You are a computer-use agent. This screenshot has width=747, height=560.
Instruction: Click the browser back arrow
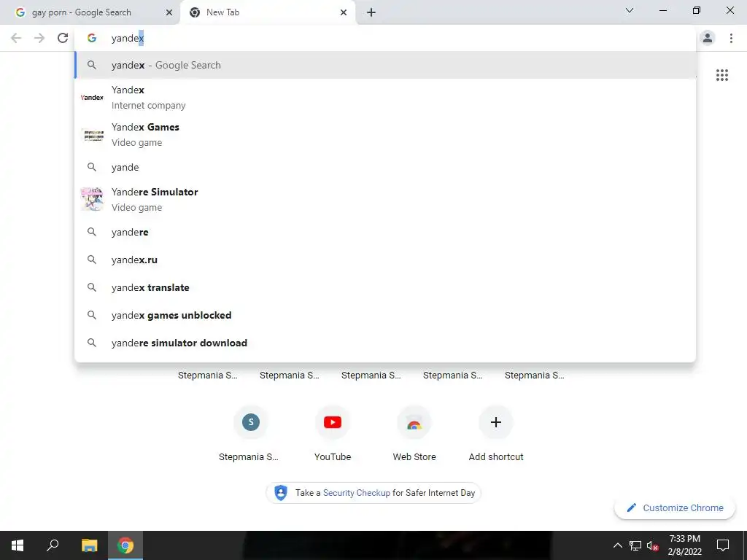coord(16,38)
